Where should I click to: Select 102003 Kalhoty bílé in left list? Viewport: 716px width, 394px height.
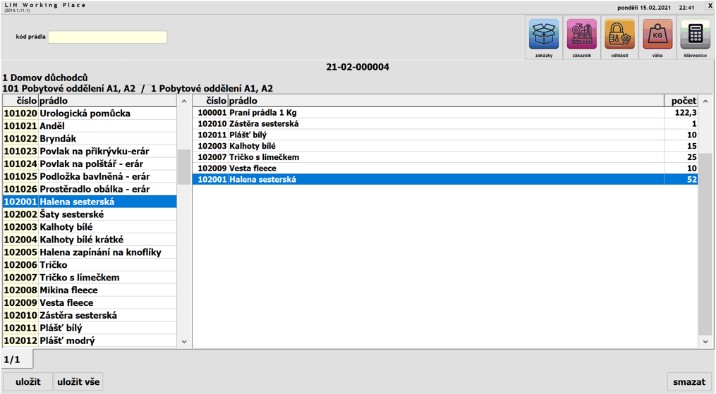tap(90, 227)
